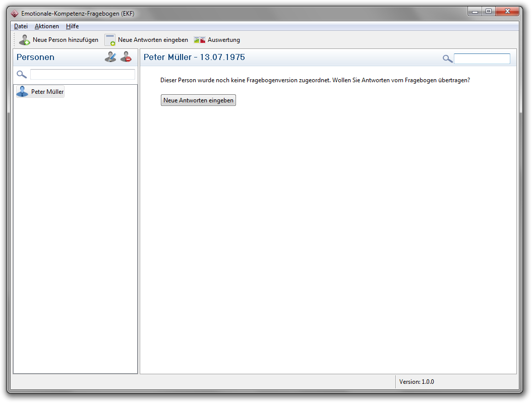Click the Peter Müller - 13.07.1975 heading

[194, 57]
